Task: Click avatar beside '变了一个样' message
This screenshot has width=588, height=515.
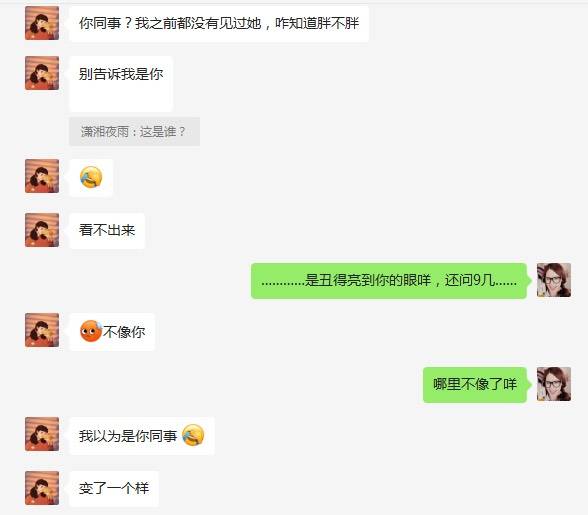Action: click(x=42, y=488)
